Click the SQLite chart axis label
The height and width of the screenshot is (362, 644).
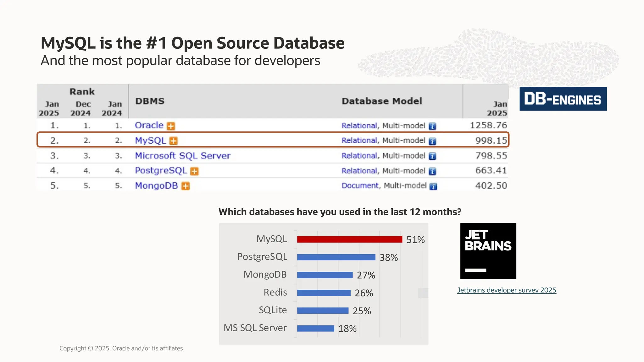(273, 310)
